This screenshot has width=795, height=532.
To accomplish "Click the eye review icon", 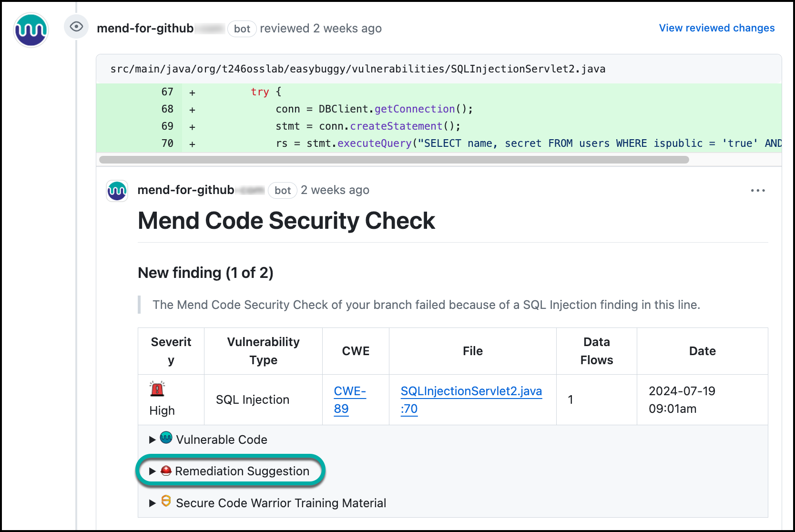I will [x=76, y=27].
